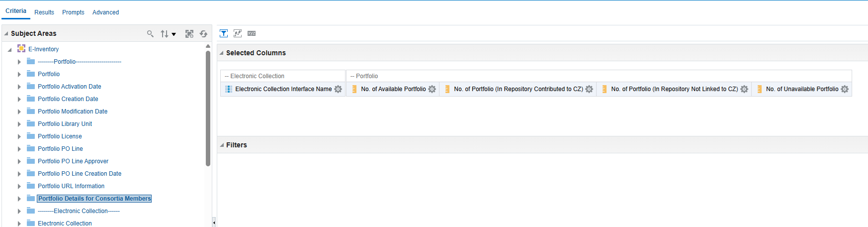
Task: Expand the Portfolio License folder
Action: click(19, 136)
